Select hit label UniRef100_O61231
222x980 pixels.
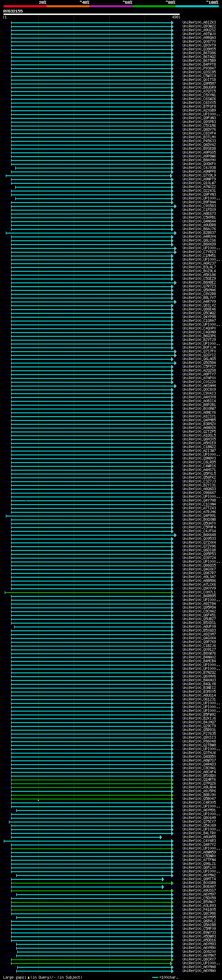[x=199, y=699]
